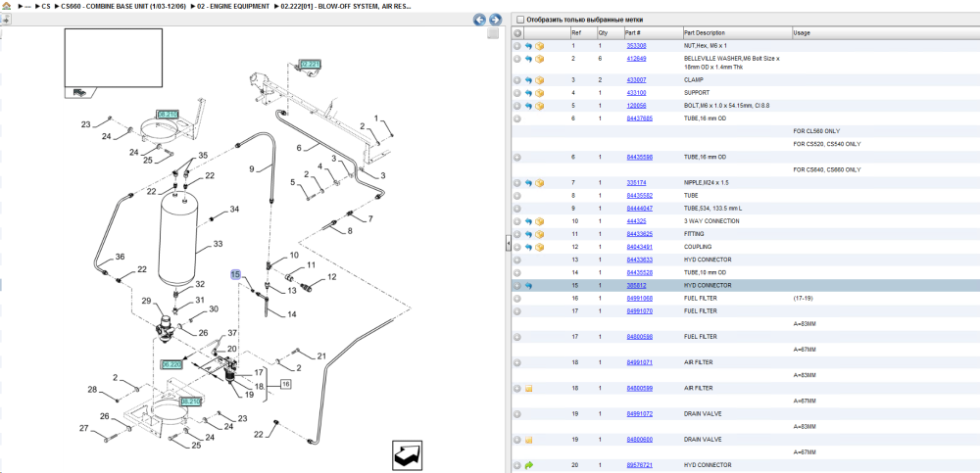
Task: Click plus icon for part 84435596
Action: pyautogui.click(x=517, y=157)
